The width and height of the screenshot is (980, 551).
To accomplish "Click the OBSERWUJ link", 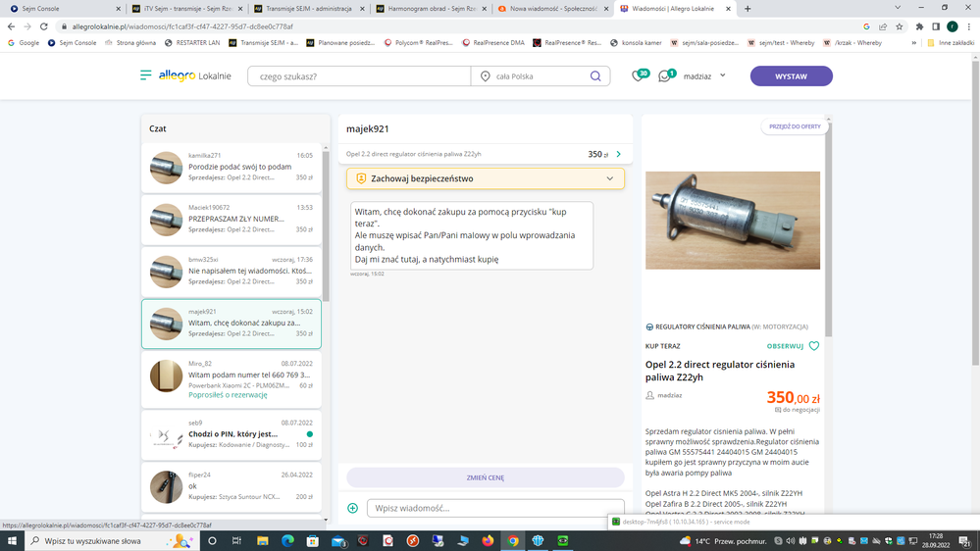I will [785, 345].
